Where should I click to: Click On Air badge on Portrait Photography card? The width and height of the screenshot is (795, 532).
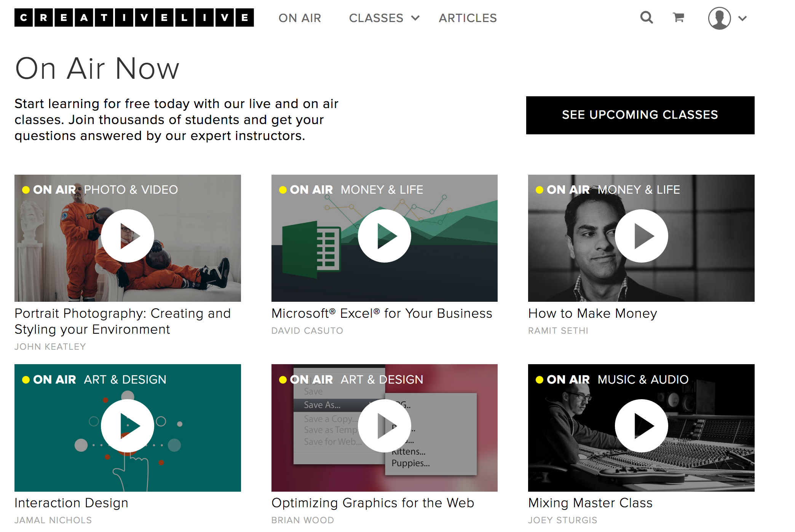tap(49, 190)
